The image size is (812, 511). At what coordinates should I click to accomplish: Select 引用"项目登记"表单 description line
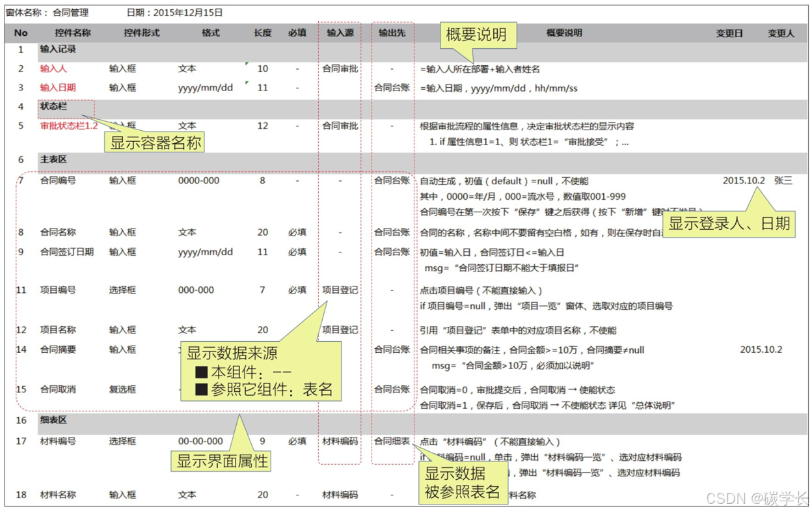point(518,330)
